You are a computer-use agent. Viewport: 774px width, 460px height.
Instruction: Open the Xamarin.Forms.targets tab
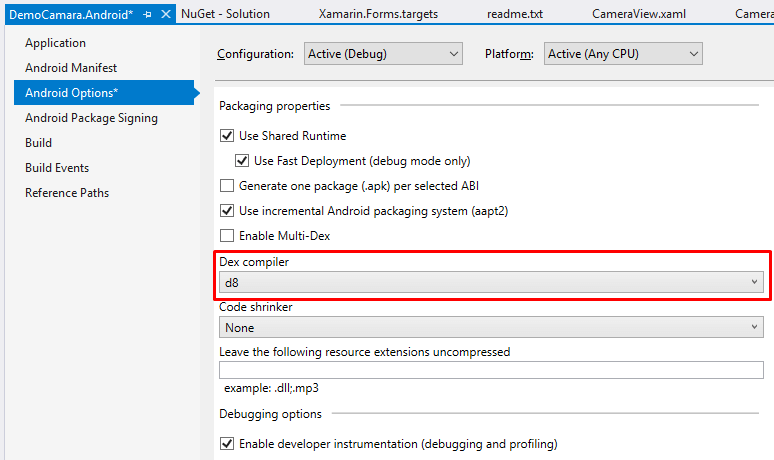coord(378,14)
